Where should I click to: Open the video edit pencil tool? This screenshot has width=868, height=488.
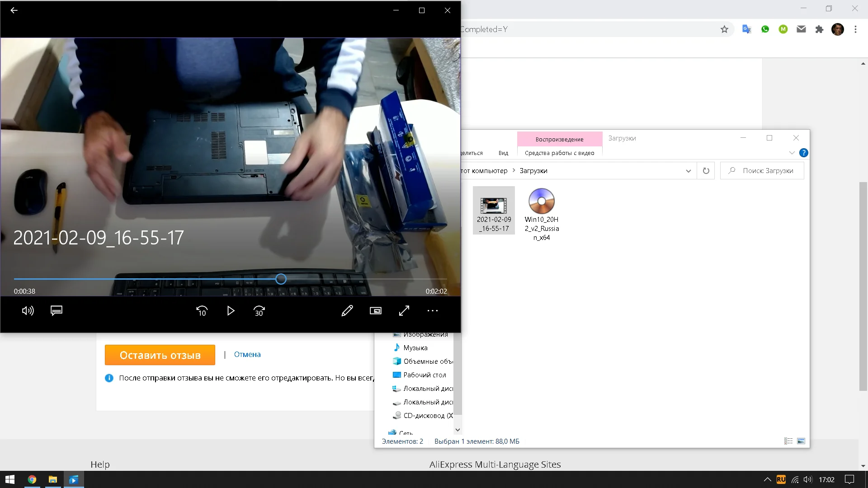point(347,311)
